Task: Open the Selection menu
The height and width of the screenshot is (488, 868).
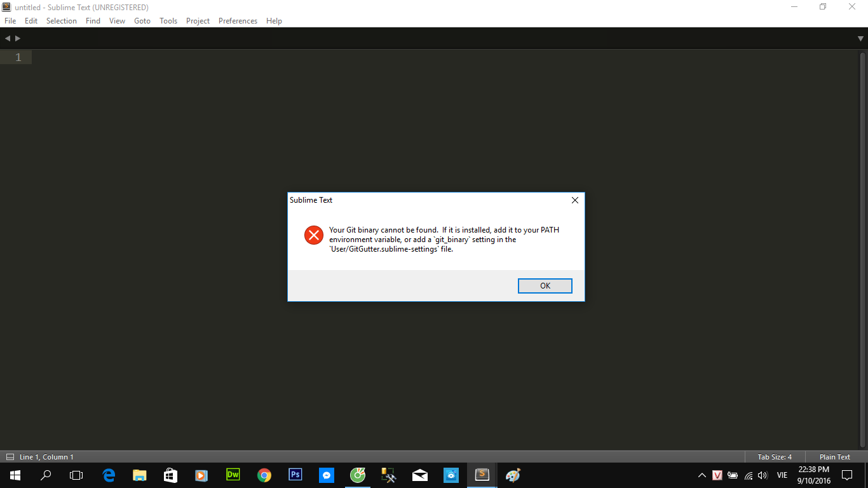Action: tap(62, 21)
